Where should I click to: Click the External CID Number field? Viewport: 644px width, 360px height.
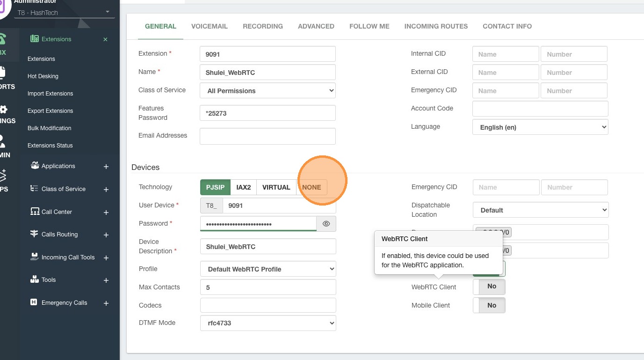pyautogui.click(x=574, y=72)
